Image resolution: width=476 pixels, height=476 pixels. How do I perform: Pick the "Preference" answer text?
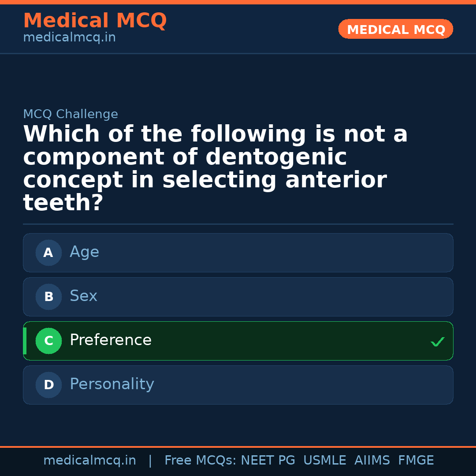point(111,340)
